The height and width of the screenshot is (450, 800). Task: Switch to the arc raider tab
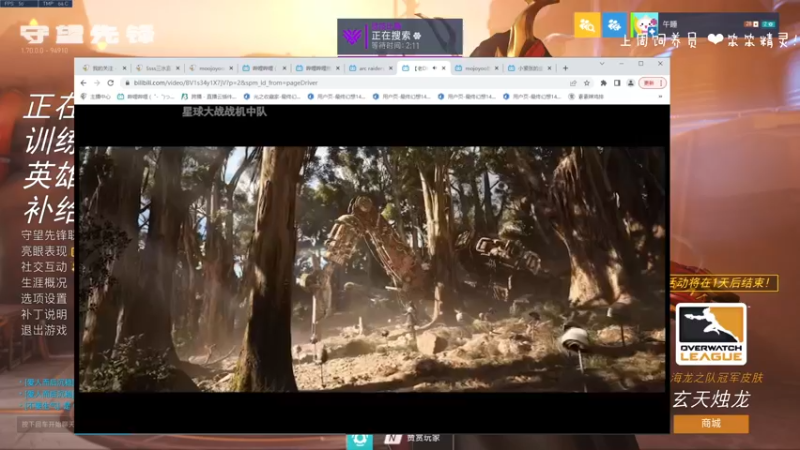point(370,68)
